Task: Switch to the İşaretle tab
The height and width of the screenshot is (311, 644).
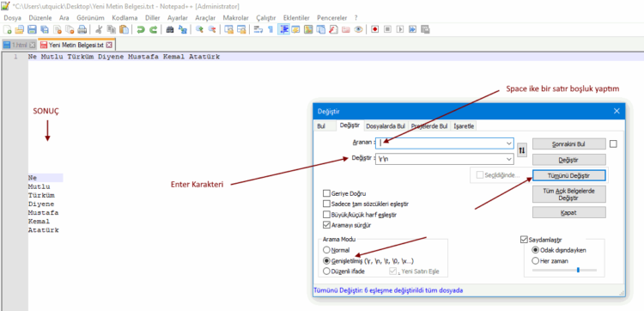Action: click(464, 126)
